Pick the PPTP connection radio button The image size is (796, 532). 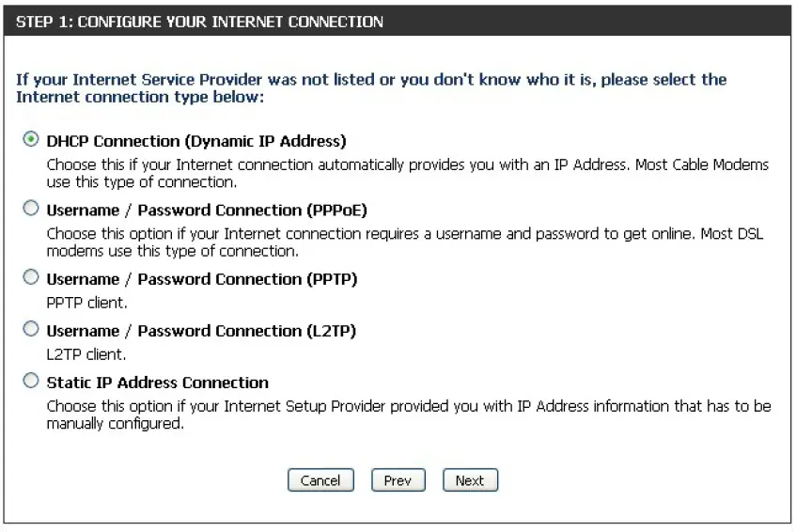coord(31,278)
